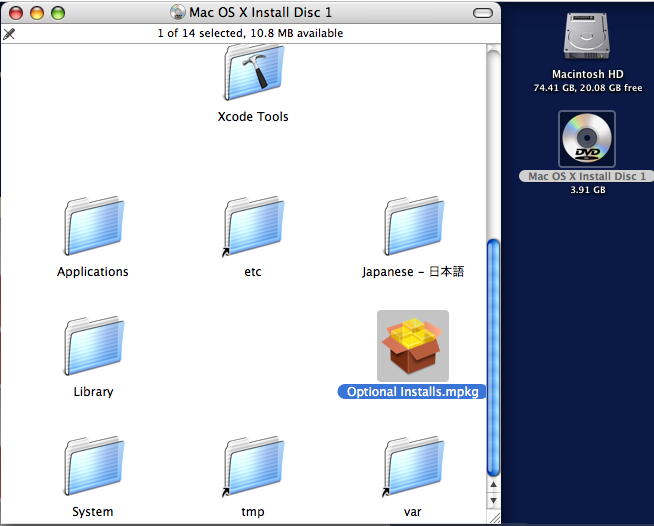The height and width of the screenshot is (526, 654).
Task: Click the Applications folder label
Action: tap(93, 272)
